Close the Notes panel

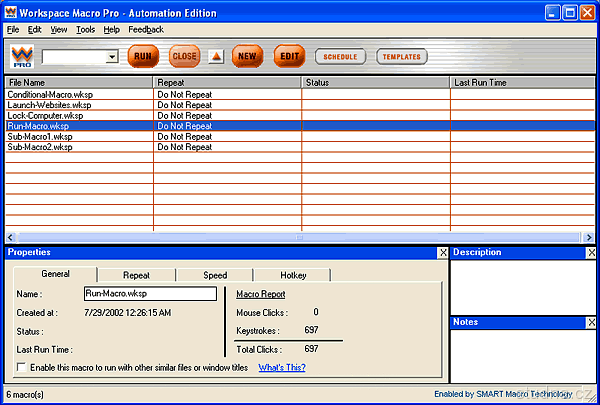(591, 322)
